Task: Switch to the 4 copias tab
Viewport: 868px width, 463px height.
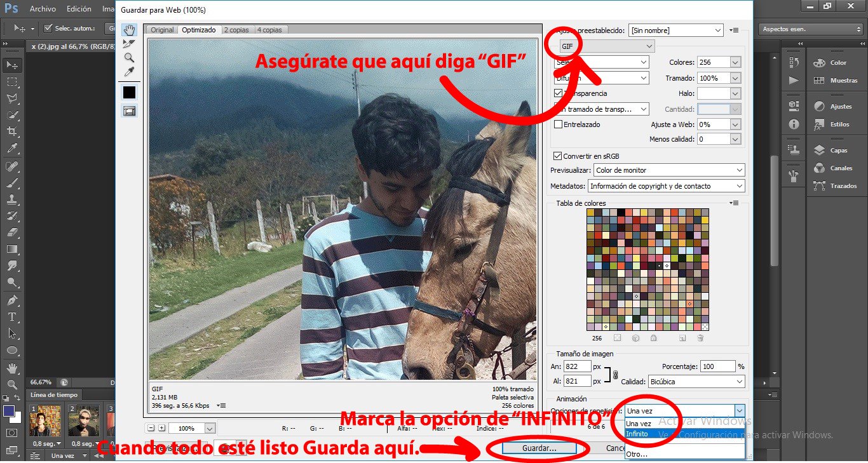Action: click(x=271, y=30)
